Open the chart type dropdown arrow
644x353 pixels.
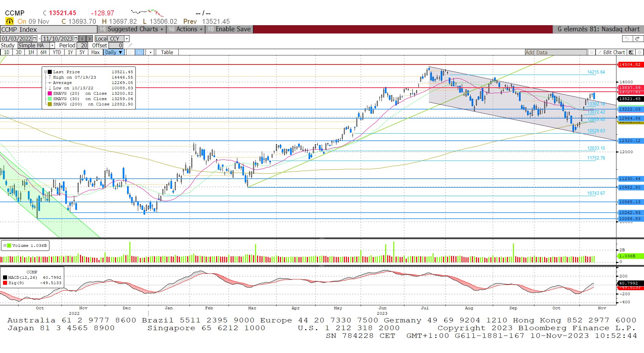coord(151,52)
